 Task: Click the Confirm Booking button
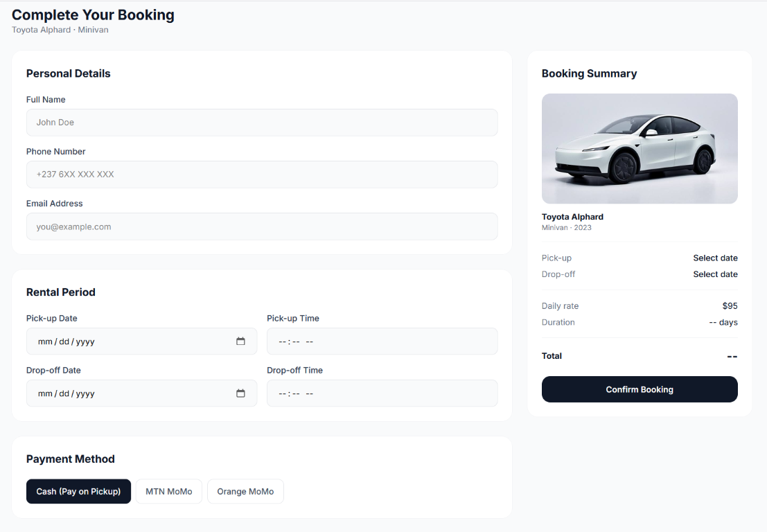click(x=640, y=389)
